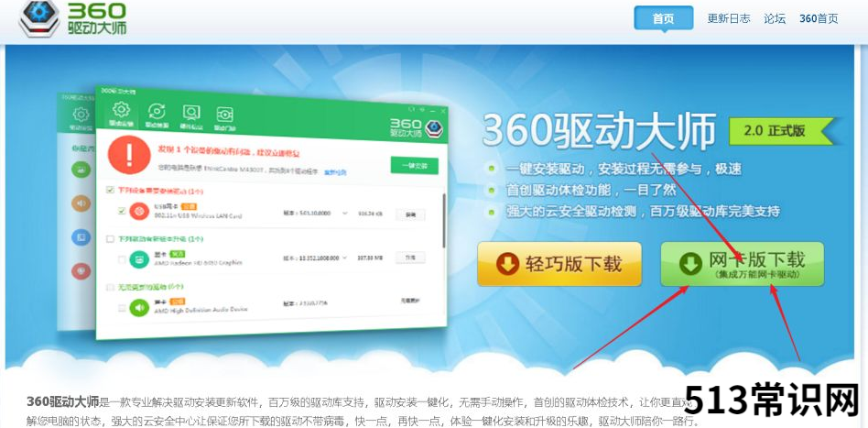The height and width of the screenshot is (428, 868).
Task: Open the 首页 tab
Action: click(x=663, y=18)
